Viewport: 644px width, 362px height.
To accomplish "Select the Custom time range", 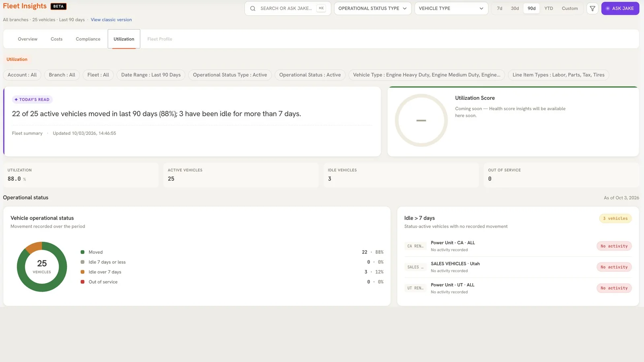I will pyautogui.click(x=570, y=8).
